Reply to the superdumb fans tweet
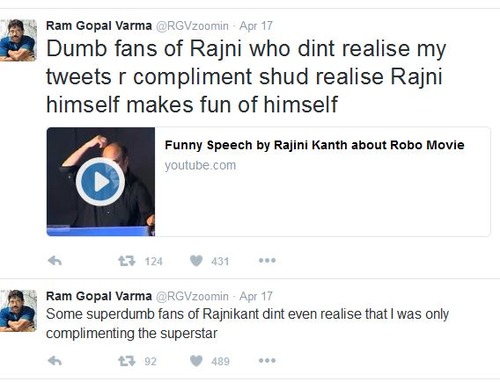Viewport: 500px width, 382px height. click(55, 361)
